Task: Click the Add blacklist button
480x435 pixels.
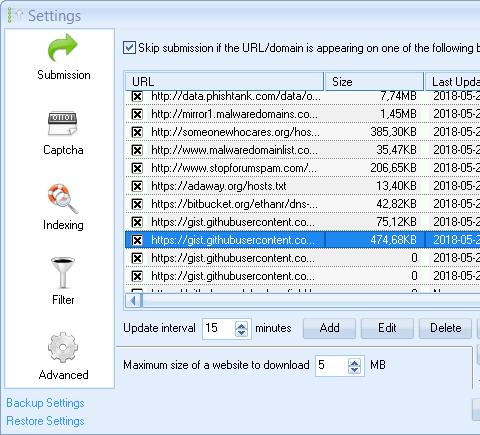Action: 329,328
